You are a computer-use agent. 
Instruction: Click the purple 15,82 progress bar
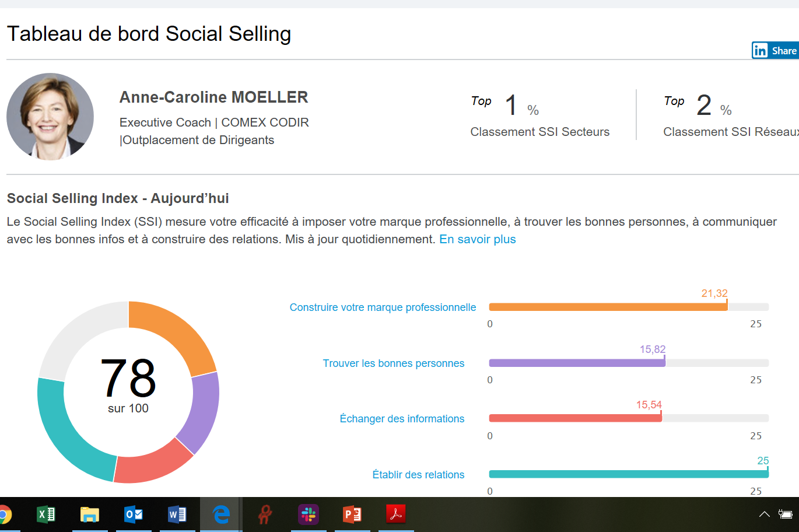tap(577, 363)
